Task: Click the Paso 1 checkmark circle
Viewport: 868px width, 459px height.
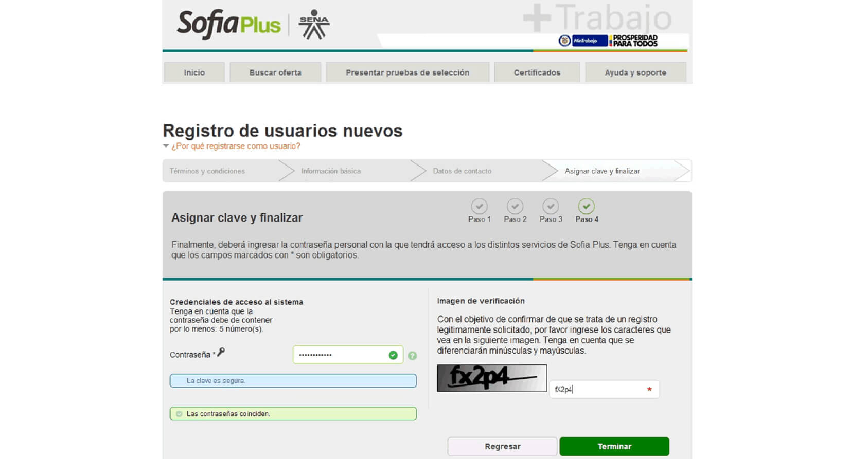Action: [x=479, y=206]
